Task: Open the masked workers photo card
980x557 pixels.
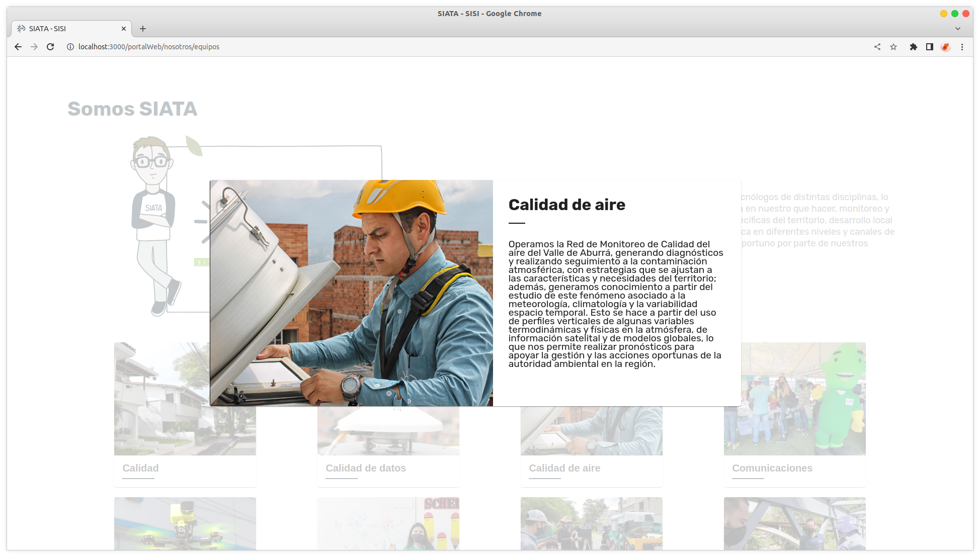Action: [x=795, y=523]
